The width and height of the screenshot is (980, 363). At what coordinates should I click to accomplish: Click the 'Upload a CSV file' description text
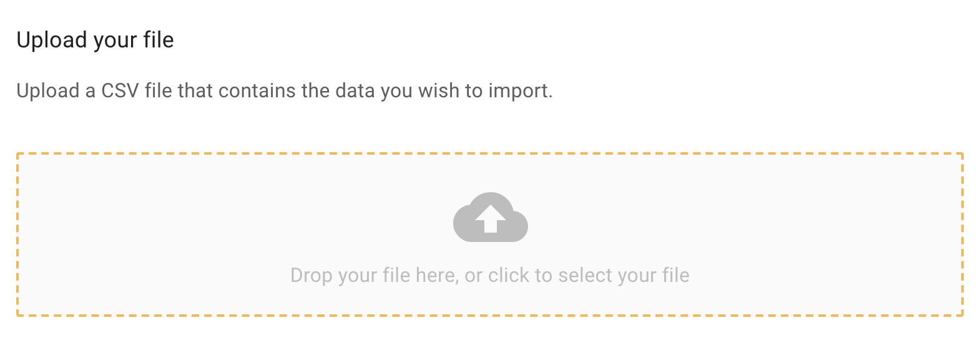tap(284, 91)
